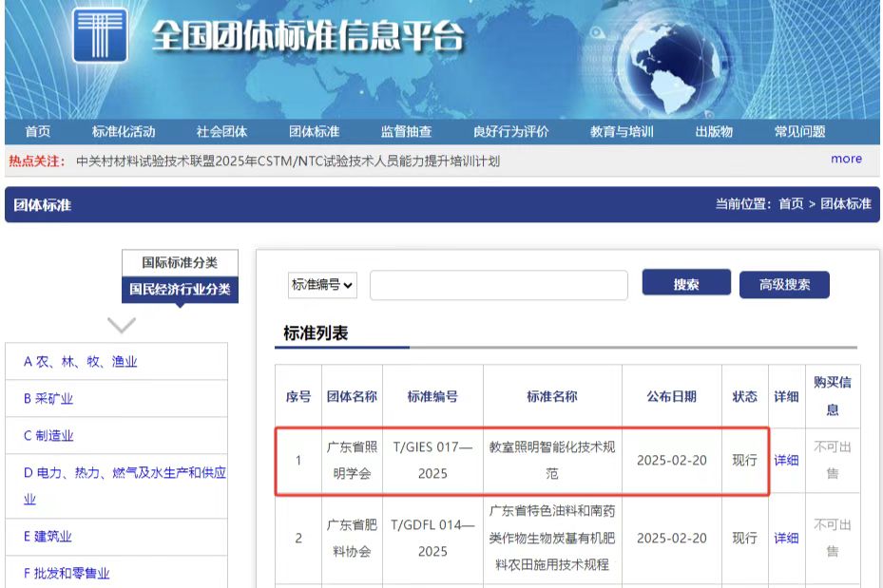Switch to the 国际标准分类 tab

[x=180, y=263]
